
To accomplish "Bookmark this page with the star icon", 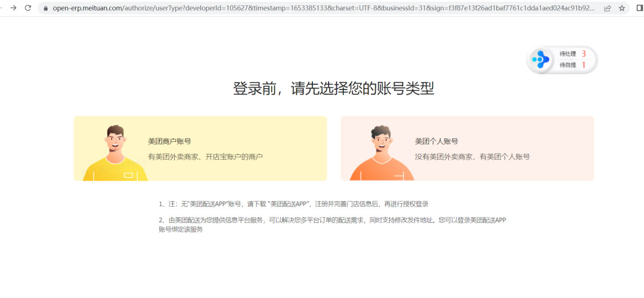I will pyautogui.click(x=622, y=8).
